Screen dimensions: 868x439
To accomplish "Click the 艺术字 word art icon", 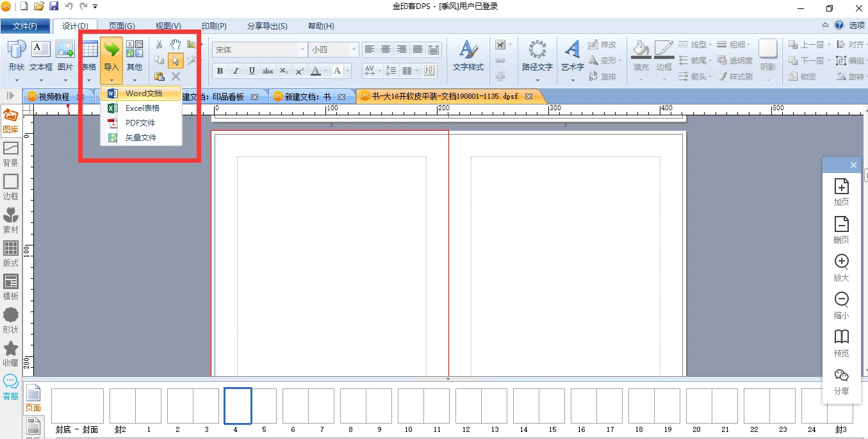I will (x=572, y=54).
